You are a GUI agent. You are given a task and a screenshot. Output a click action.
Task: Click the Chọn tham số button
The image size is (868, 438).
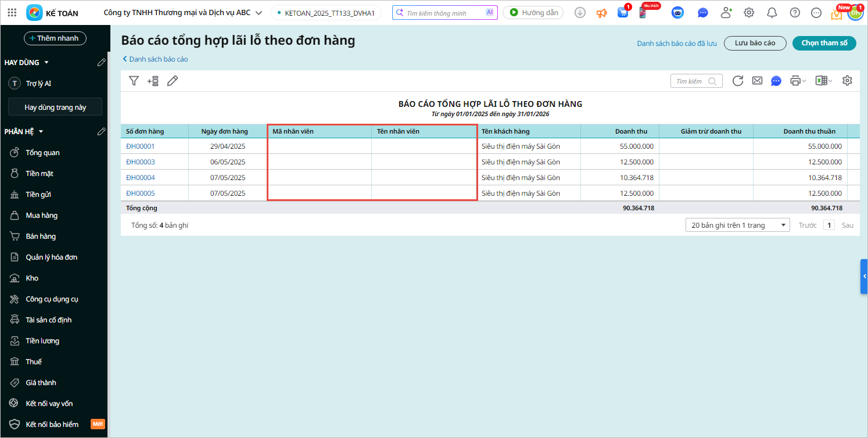click(x=824, y=43)
